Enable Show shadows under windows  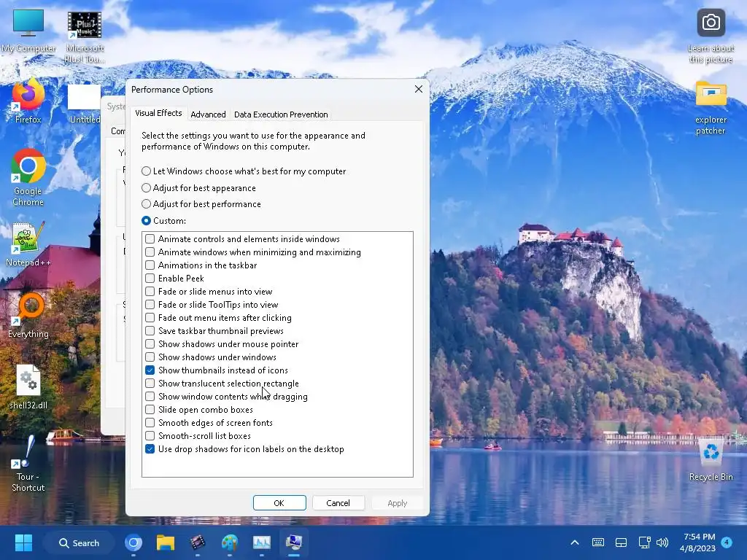150,357
